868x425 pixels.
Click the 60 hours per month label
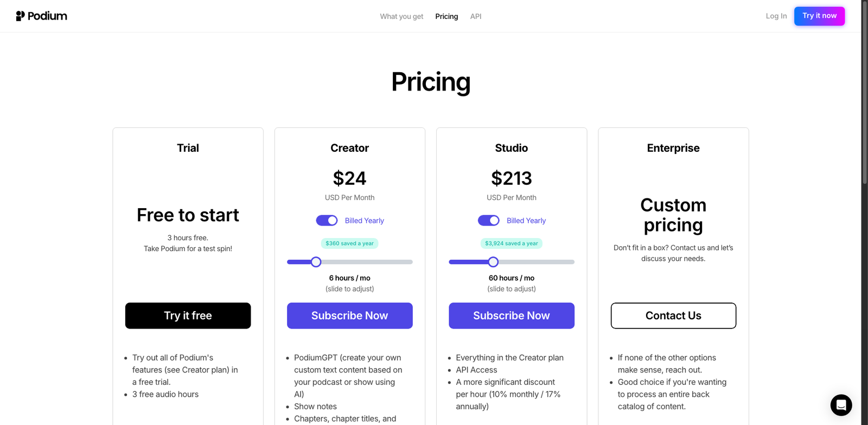coord(511,278)
